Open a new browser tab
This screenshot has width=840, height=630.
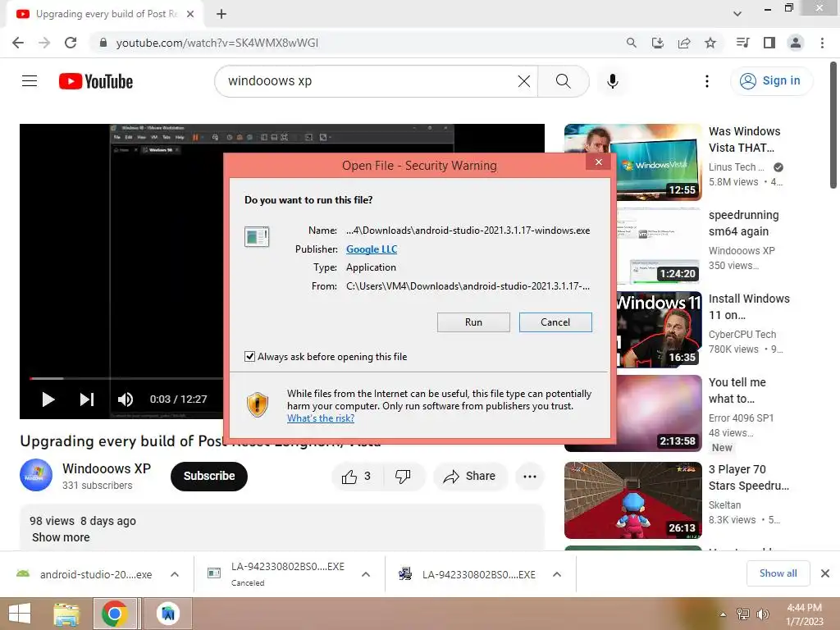tap(221, 14)
